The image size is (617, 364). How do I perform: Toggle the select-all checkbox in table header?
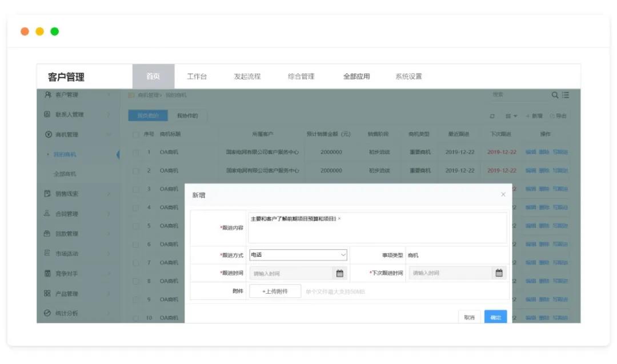tap(136, 135)
